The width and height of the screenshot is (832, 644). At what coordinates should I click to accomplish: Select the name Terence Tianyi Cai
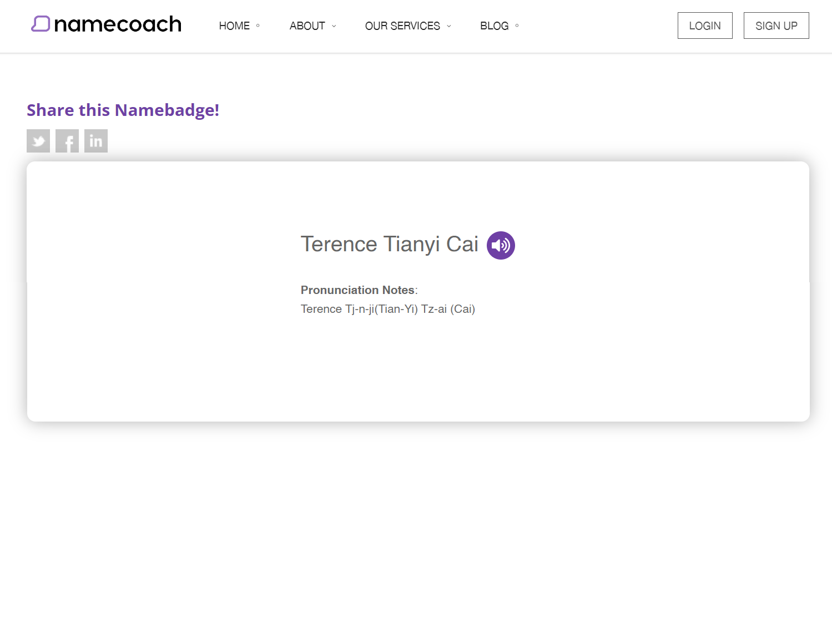389,244
